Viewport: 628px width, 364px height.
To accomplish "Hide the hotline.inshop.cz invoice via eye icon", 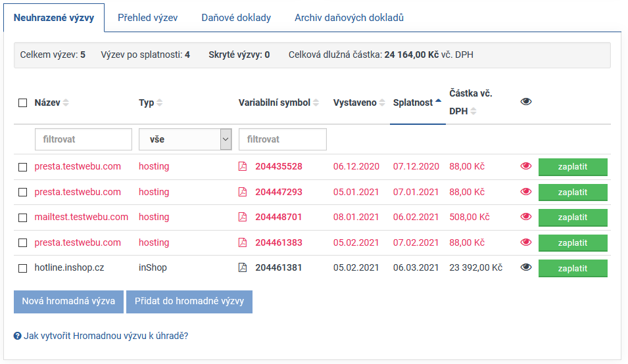I will tap(525, 268).
